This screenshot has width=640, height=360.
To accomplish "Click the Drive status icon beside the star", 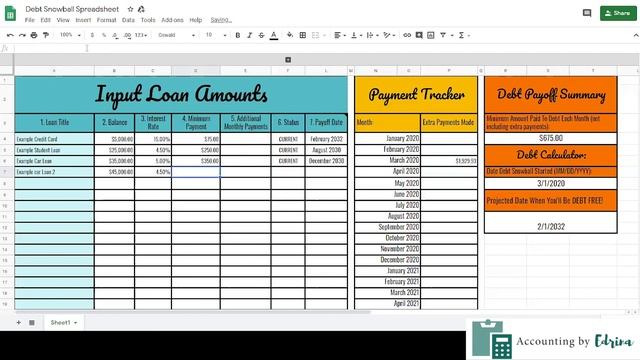I will click(x=141, y=9).
